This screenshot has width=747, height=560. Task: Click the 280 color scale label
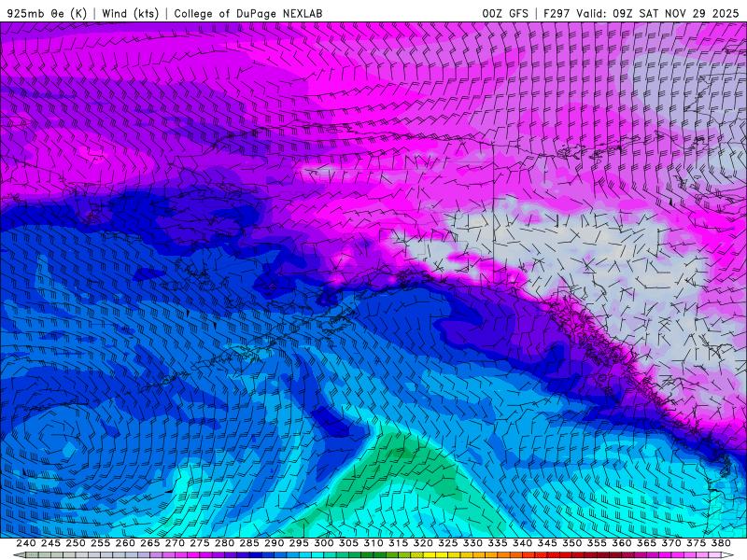coord(224,543)
